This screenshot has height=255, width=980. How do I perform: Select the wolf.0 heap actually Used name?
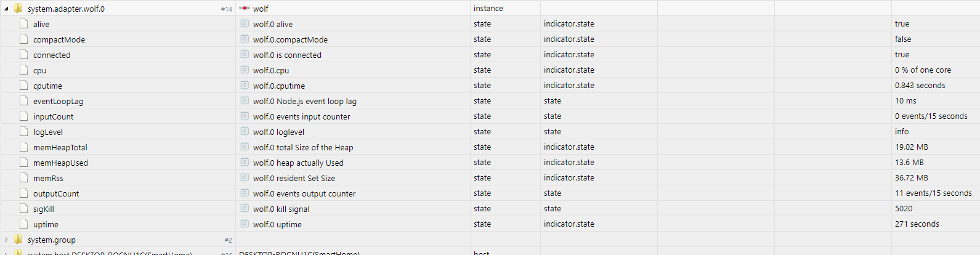(x=298, y=163)
